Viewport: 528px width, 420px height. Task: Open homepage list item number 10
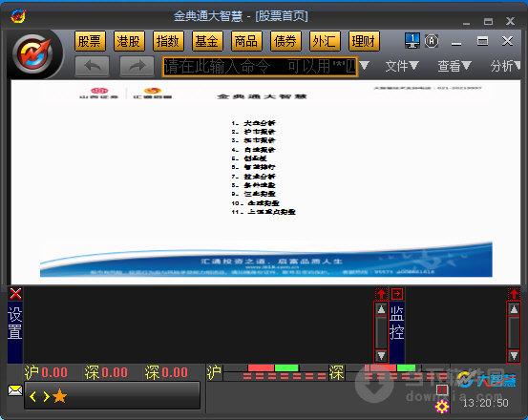[255, 203]
